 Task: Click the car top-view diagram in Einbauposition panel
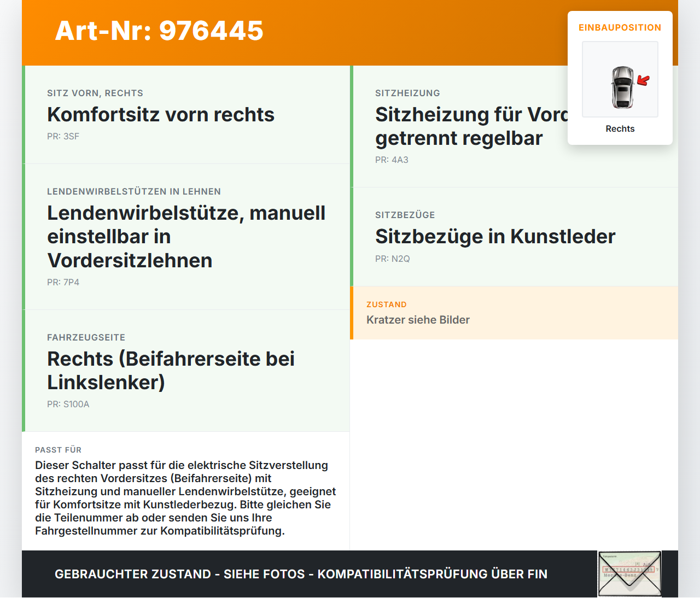click(x=620, y=79)
